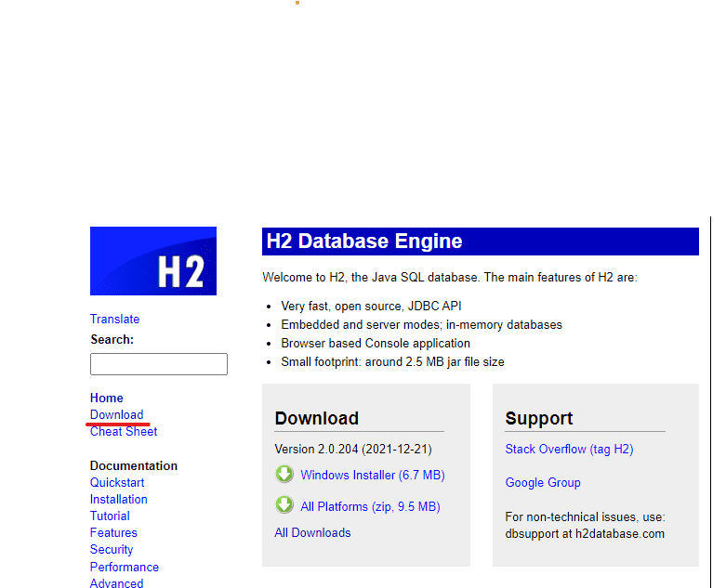Image resolution: width=726 pixels, height=588 pixels.
Task: Open the Tutorial documentation link
Action: [110, 516]
